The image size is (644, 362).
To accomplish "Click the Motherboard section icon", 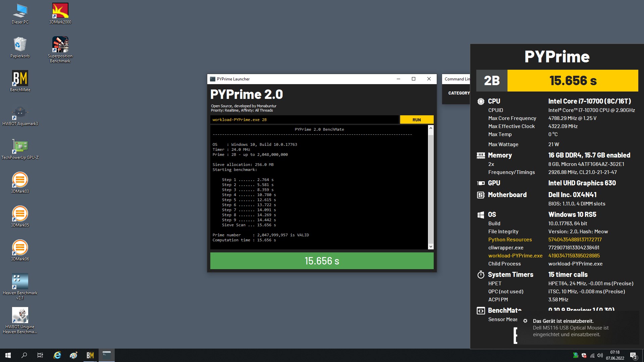I will click(481, 195).
